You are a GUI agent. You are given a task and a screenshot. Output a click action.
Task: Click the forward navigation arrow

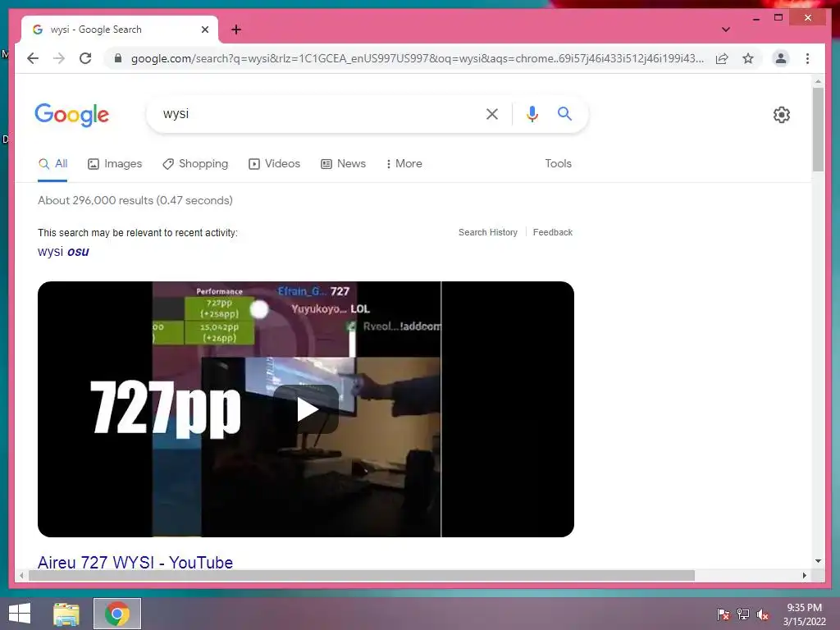point(59,58)
